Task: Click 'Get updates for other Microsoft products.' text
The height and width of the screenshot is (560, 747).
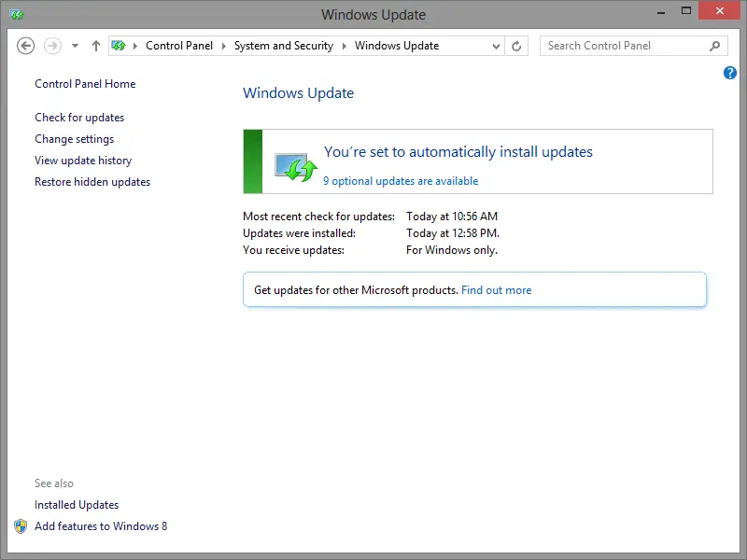Action: (356, 290)
